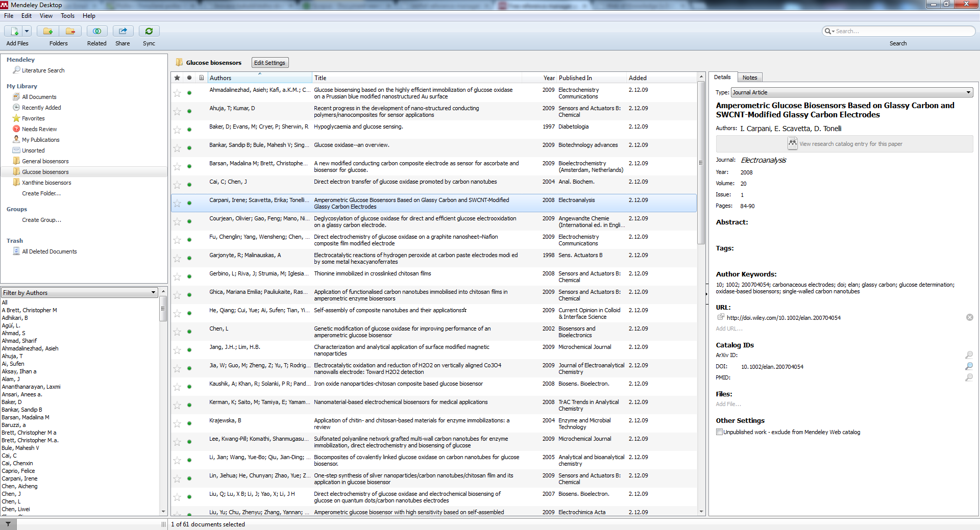Open My Publications in the sidebar

40,140
